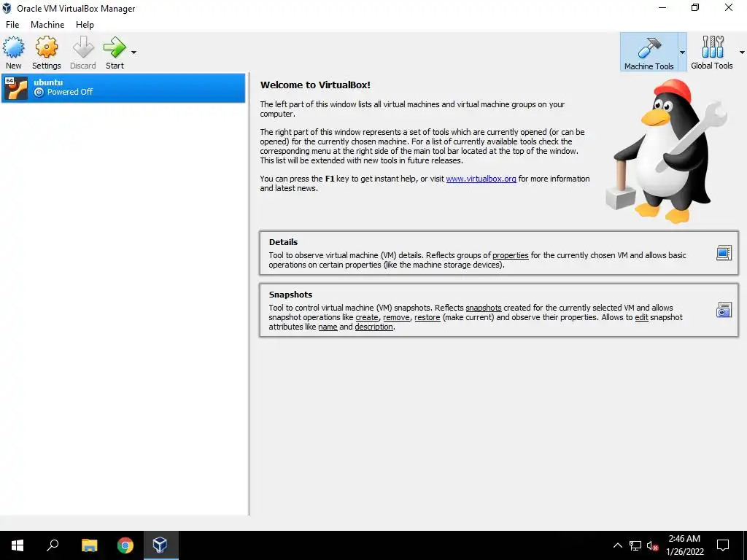The height and width of the screenshot is (560, 747).
Task: Open the File menu
Action: click(12, 24)
